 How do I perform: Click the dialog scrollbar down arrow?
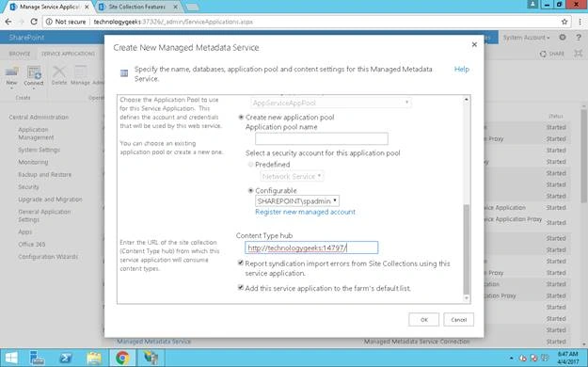(x=466, y=298)
